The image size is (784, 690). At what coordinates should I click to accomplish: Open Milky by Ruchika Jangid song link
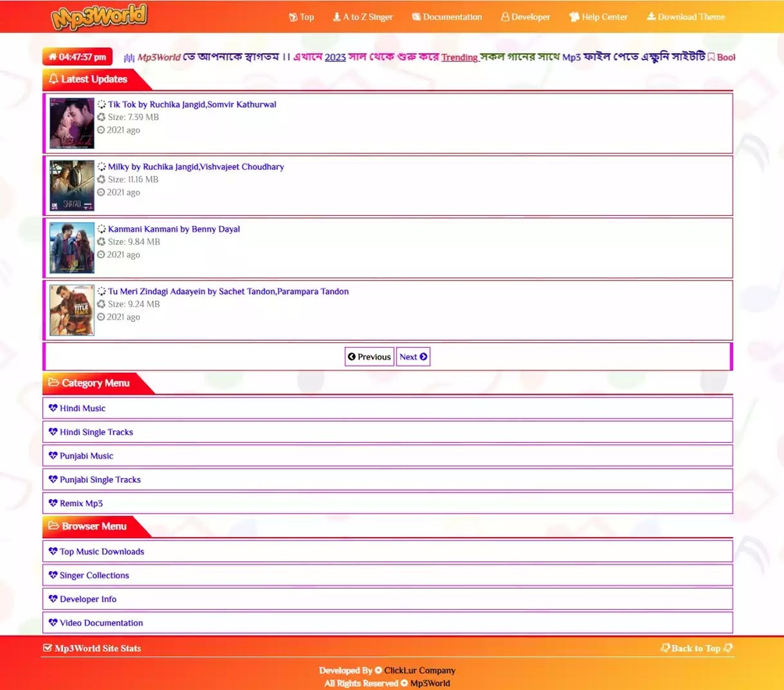(196, 167)
